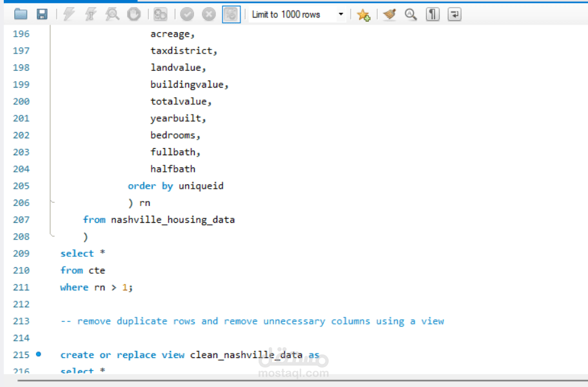Save snippet with star plus icon
This screenshot has width=588, height=387.
364,15
